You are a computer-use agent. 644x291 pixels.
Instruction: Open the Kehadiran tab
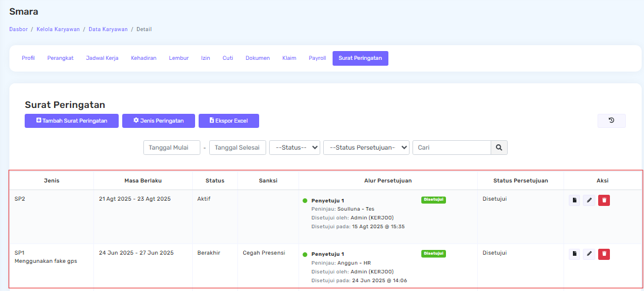143,58
